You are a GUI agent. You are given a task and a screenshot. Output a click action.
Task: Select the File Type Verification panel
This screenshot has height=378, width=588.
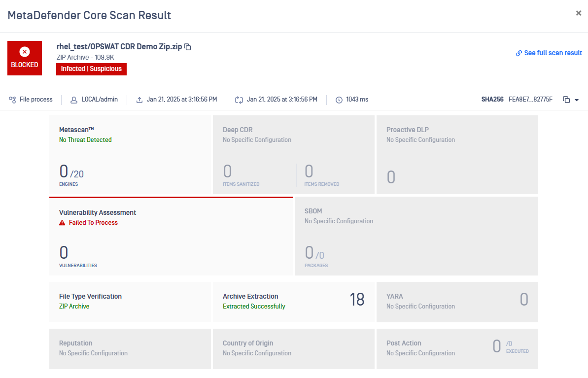coord(130,302)
